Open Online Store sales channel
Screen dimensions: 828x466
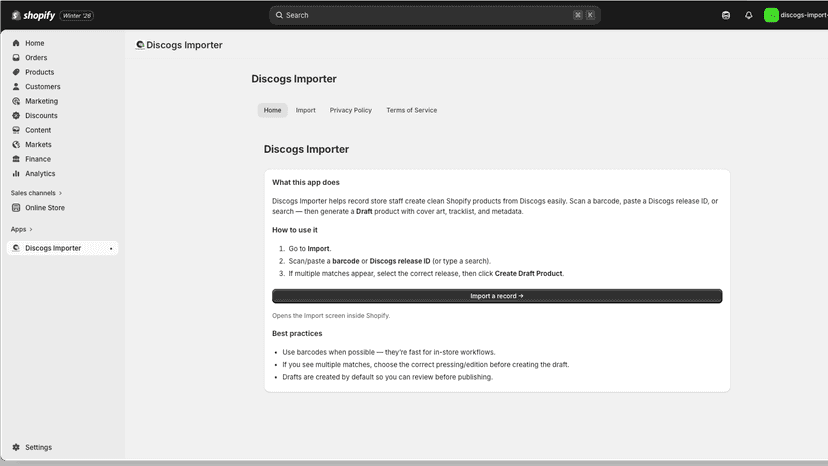click(x=45, y=208)
